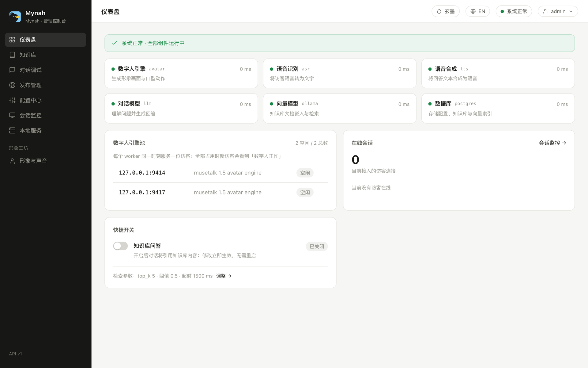Click the checkmark icon in status banner
588x368 pixels.
click(115, 43)
